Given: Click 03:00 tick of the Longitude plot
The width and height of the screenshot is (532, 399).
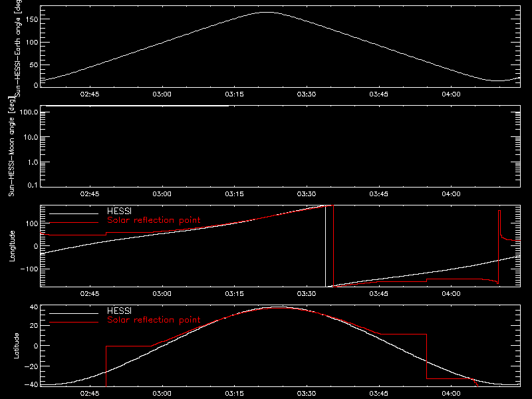Looking at the screenshot, I should [162, 294].
